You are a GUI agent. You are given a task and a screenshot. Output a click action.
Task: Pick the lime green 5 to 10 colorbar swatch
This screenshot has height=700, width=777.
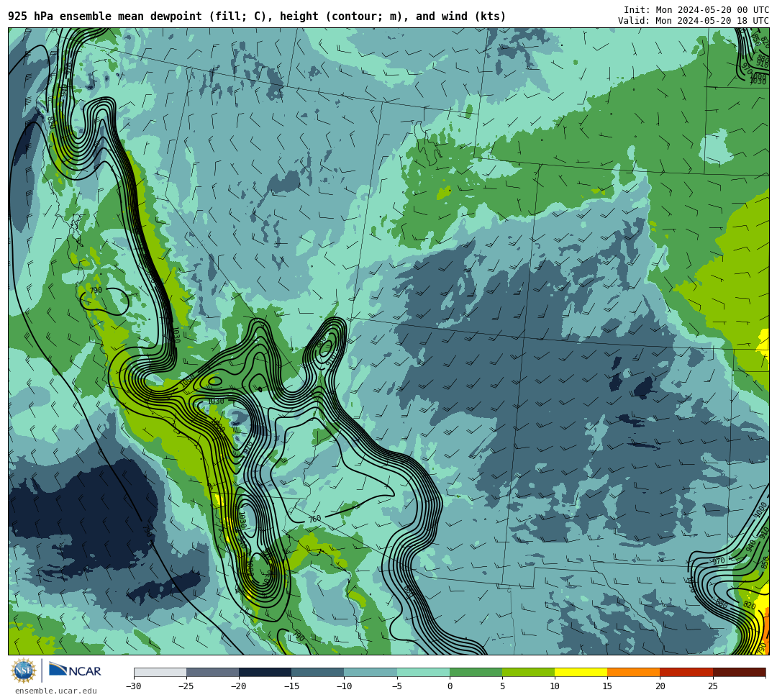(528, 672)
